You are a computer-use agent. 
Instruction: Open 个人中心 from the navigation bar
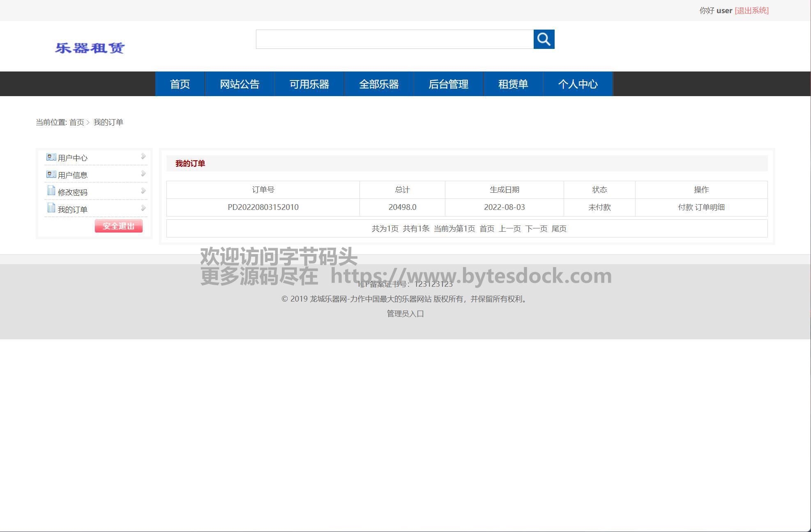click(578, 84)
